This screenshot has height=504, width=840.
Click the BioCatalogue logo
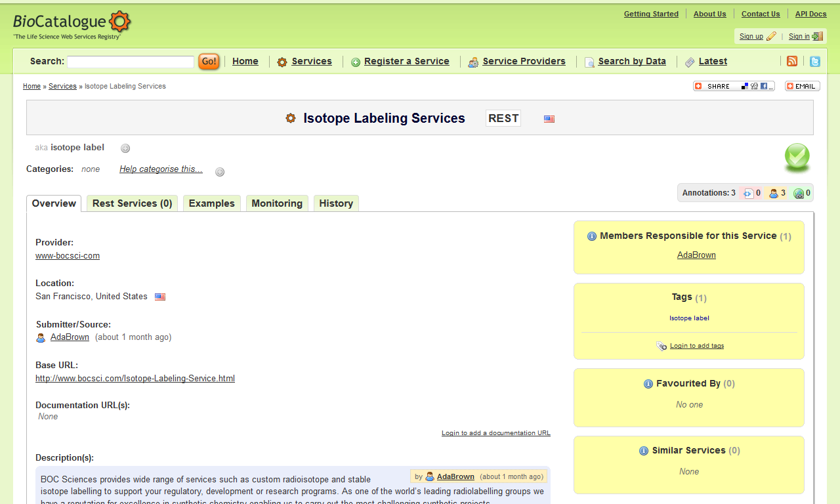pyautogui.click(x=72, y=25)
